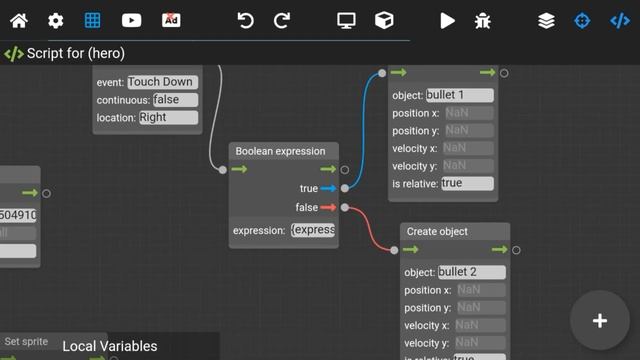The height and width of the screenshot is (360, 640).
Task: Change continuous value false
Action: 176,100
